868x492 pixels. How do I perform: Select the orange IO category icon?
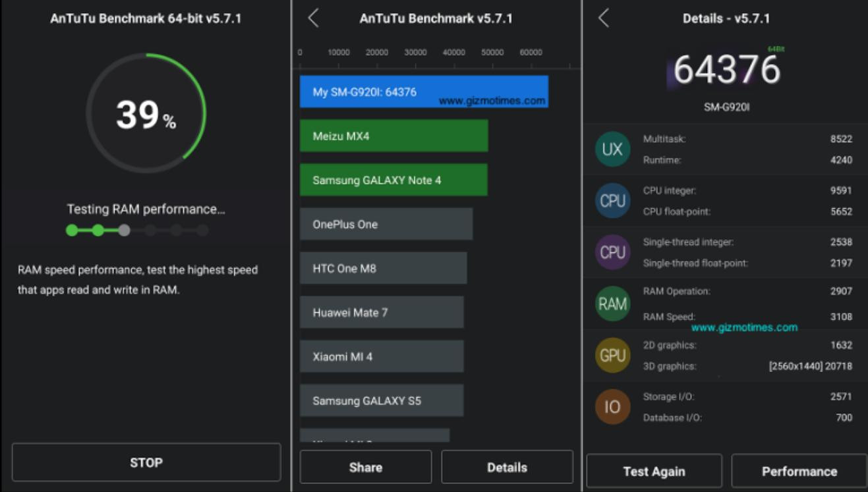tap(612, 407)
